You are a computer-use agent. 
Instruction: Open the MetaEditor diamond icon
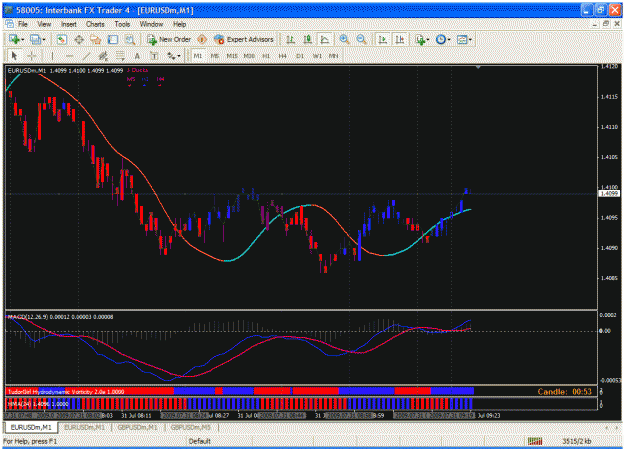pos(202,39)
